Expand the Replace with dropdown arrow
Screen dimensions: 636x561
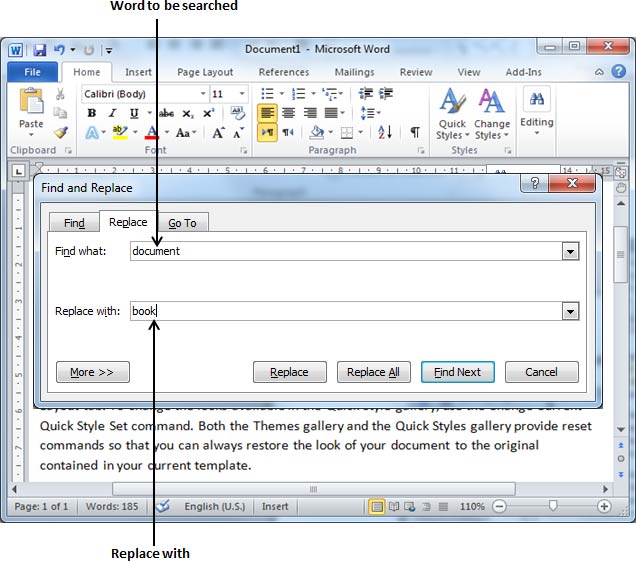[x=570, y=312]
